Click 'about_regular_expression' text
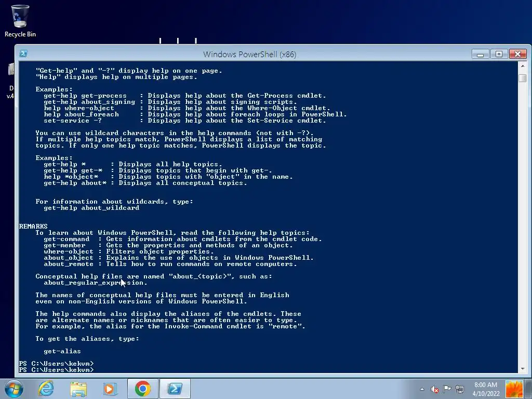 pos(96,283)
